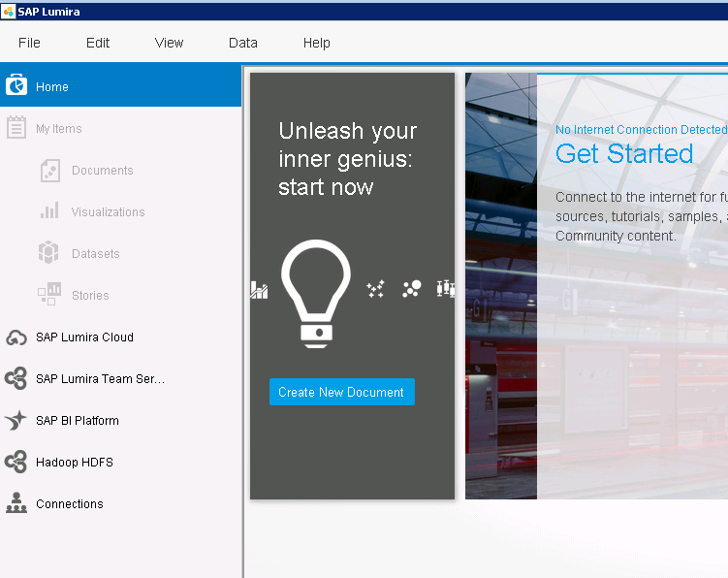
Task: Open the Data menu
Action: (242, 43)
